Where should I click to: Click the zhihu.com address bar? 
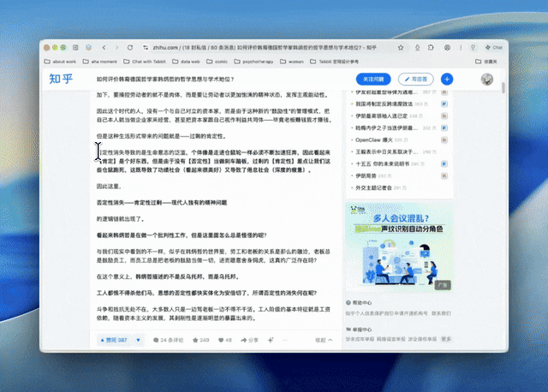point(265,48)
